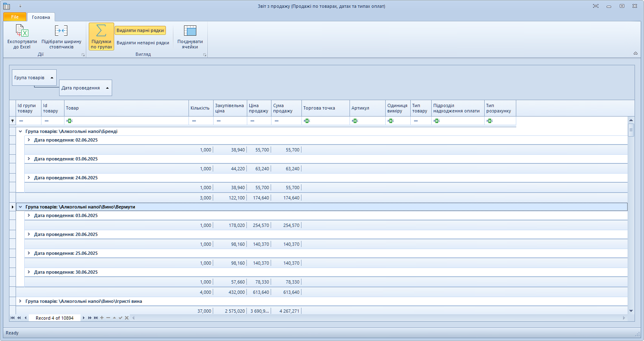This screenshot has height=341, width=644.
Task: Click filter operator icon for 'Кількість' column
Action: (194, 121)
